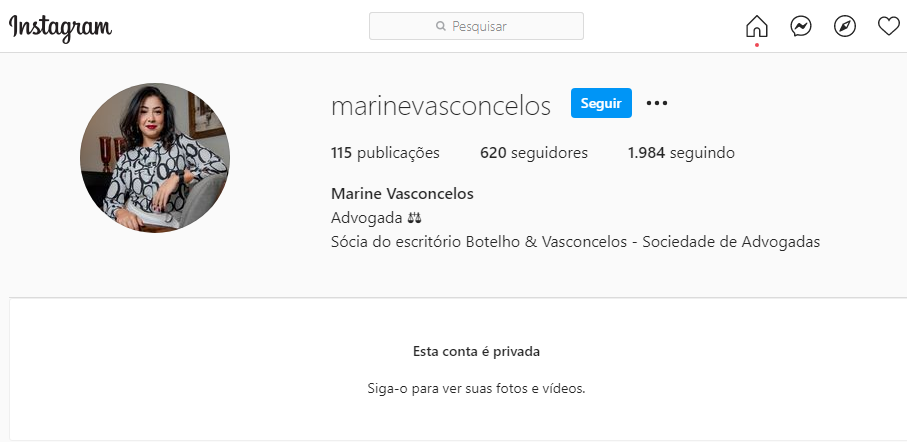Click the magnifier icon in search box
Viewport: 907px width, 442px height.
click(x=441, y=26)
